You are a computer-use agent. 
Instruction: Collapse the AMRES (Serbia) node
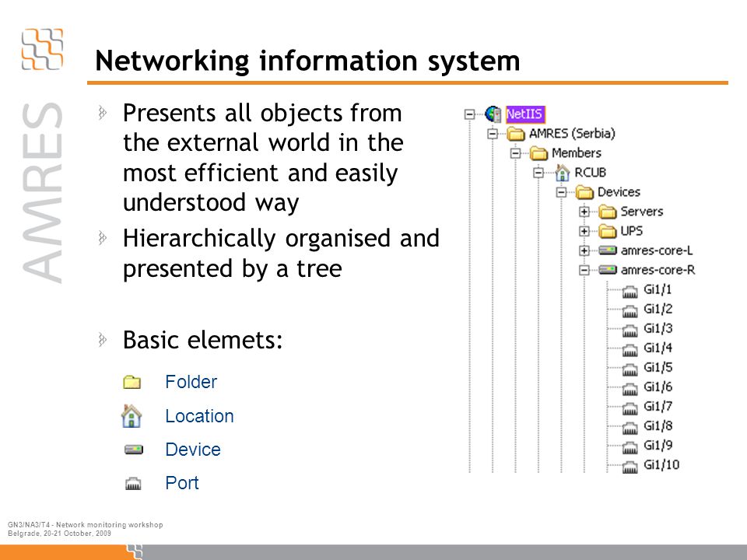point(492,134)
